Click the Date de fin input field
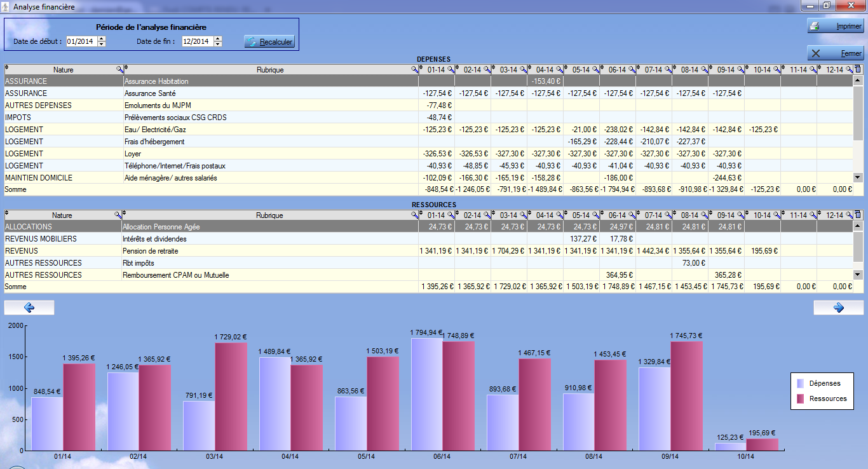868x469 pixels. (196, 41)
